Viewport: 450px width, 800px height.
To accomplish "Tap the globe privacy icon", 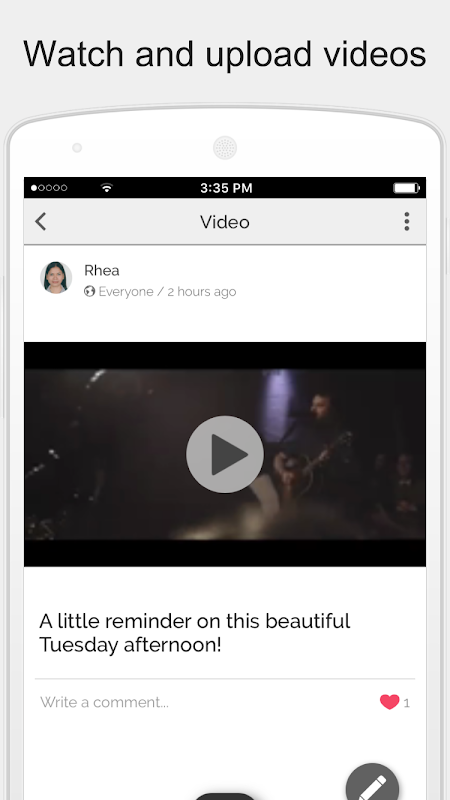I will tap(90, 291).
